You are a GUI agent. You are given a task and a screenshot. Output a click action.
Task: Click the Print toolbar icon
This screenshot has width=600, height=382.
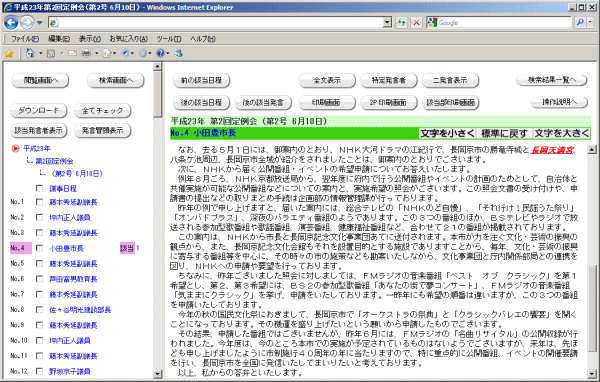pos(86,53)
